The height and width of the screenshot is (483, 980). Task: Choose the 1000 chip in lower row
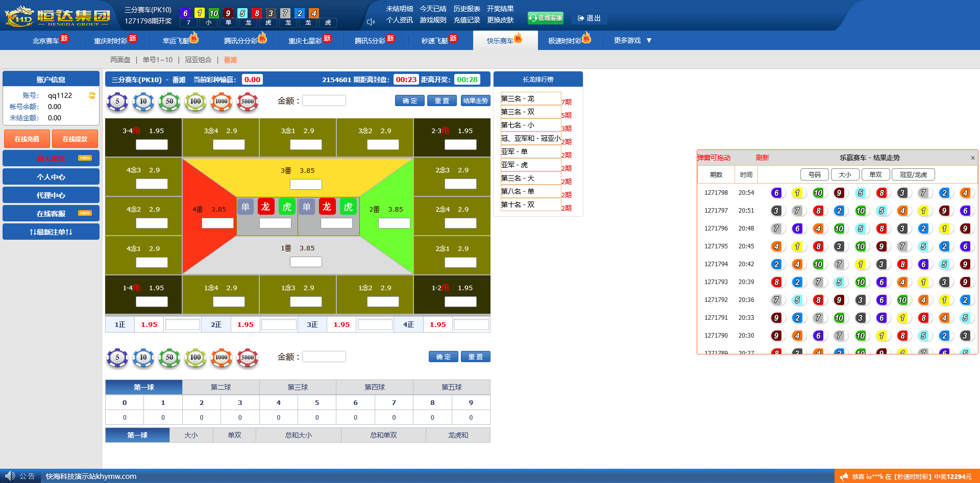point(222,358)
